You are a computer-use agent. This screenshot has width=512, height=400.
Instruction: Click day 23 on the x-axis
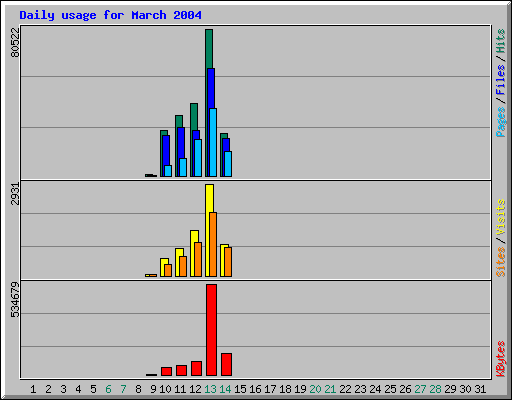pyautogui.click(x=360, y=389)
